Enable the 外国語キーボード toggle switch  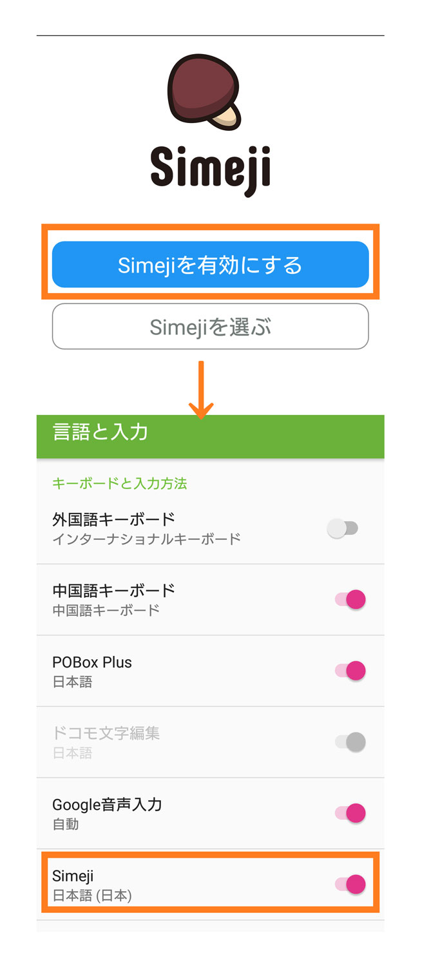[343, 529]
